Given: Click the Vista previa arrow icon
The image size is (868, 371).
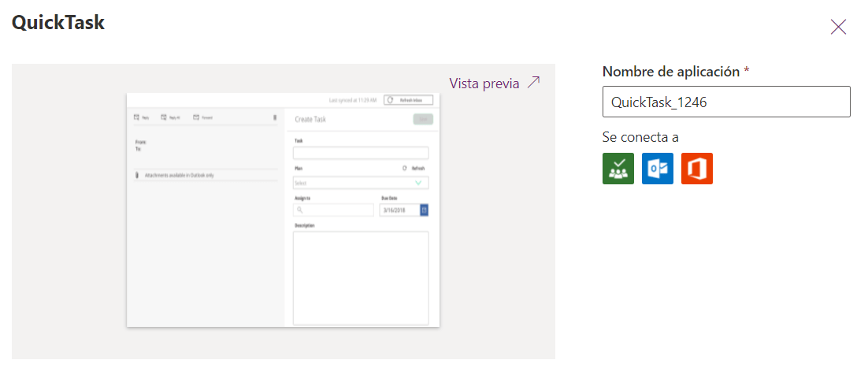Looking at the screenshot, I should click(x=534, y=83).
